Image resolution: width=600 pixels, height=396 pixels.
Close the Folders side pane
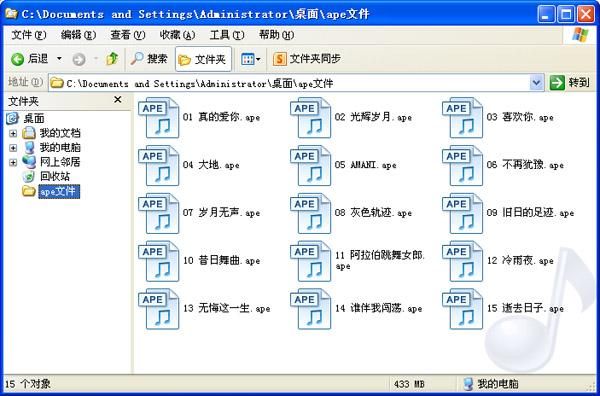(118, 100)
